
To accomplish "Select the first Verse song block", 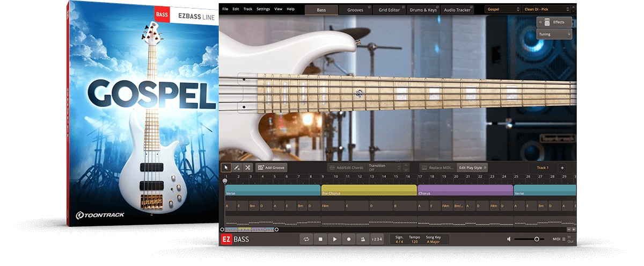I will pos(273,190).
